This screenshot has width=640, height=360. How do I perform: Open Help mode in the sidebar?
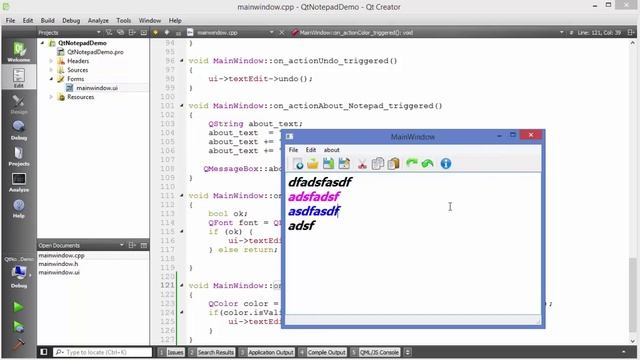click(19, 208)
